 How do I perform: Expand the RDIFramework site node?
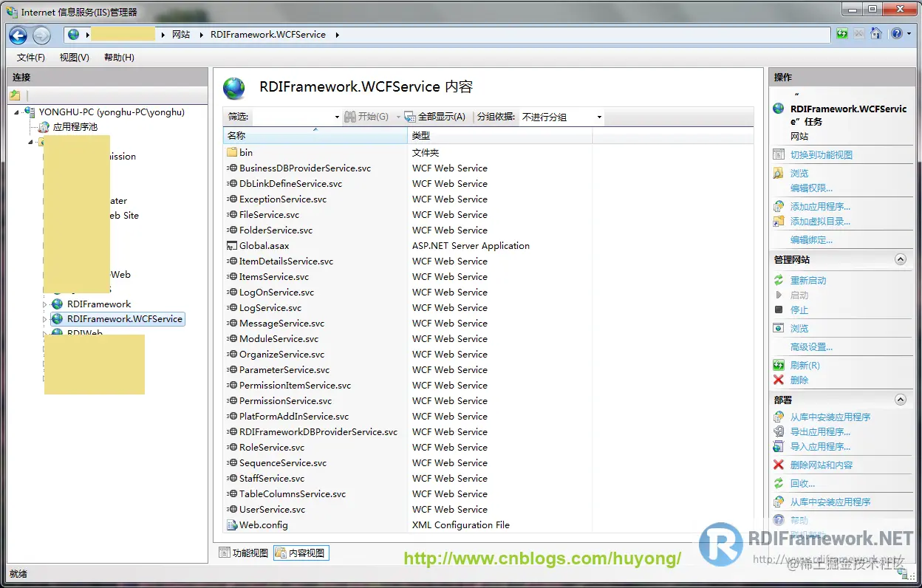pos(45,304)
